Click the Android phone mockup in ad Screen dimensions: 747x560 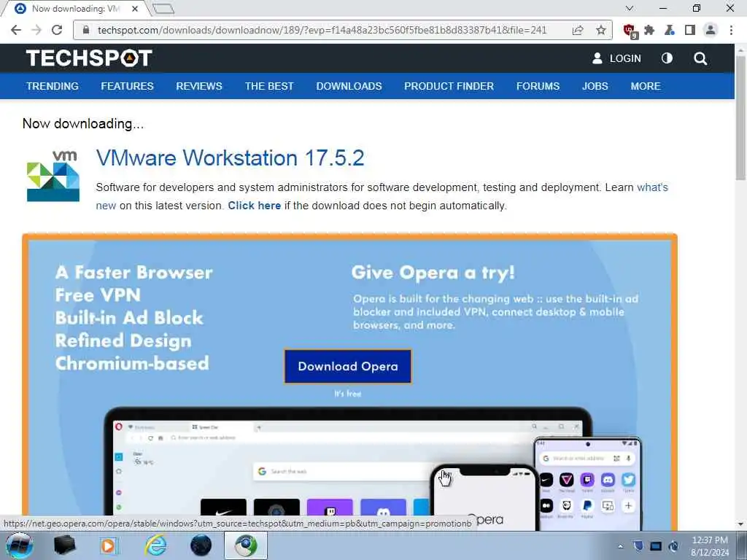[588, 483]
